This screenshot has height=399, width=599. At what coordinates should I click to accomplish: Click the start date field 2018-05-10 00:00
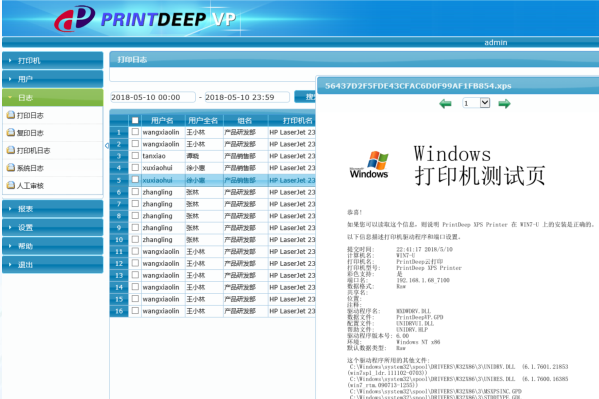153,97
